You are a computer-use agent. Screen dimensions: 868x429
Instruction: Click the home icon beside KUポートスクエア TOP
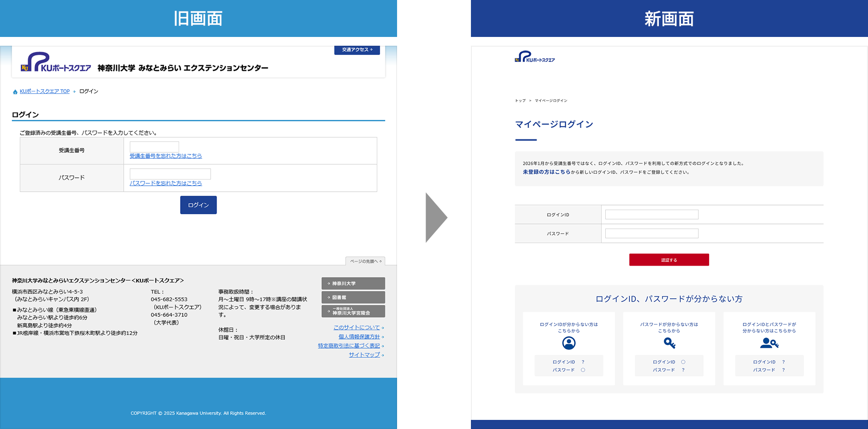click(x=15, y=92)
